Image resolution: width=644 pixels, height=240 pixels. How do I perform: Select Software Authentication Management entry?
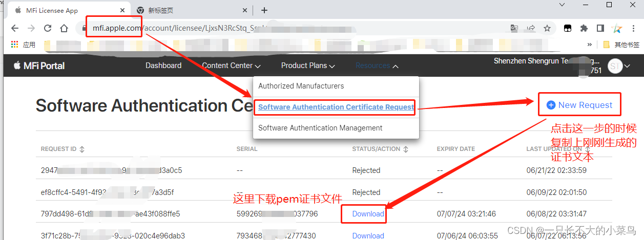320,128
